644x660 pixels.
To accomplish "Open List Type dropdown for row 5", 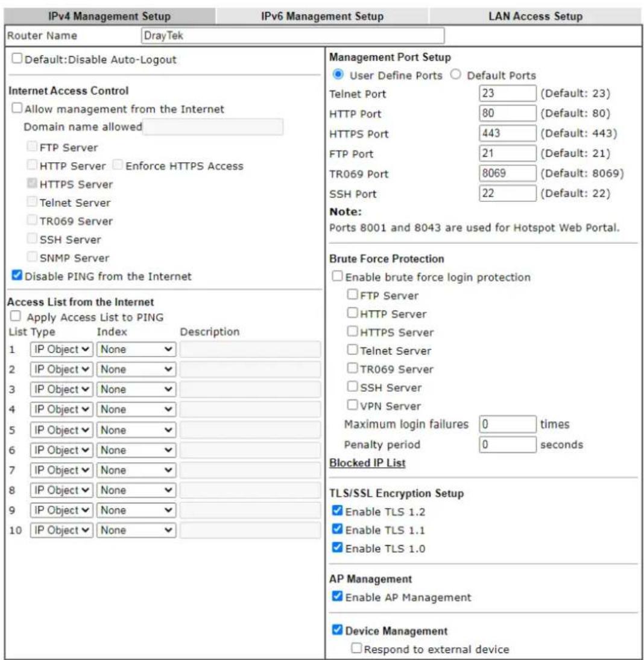I will tap(62, 430).
